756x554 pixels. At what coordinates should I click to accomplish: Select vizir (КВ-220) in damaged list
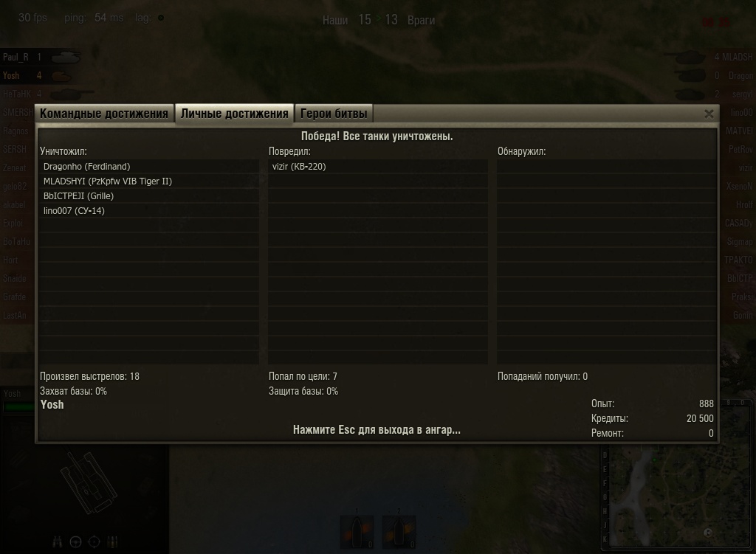pos(378,167)
